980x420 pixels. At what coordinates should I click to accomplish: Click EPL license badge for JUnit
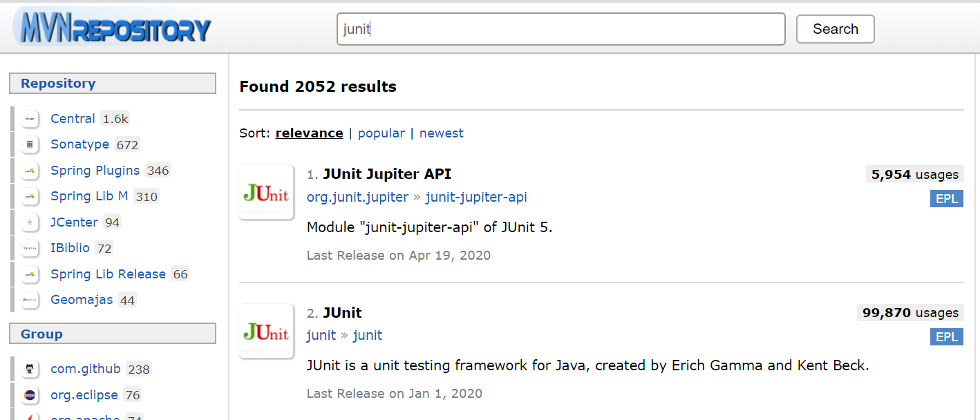[x=947, y=336]
